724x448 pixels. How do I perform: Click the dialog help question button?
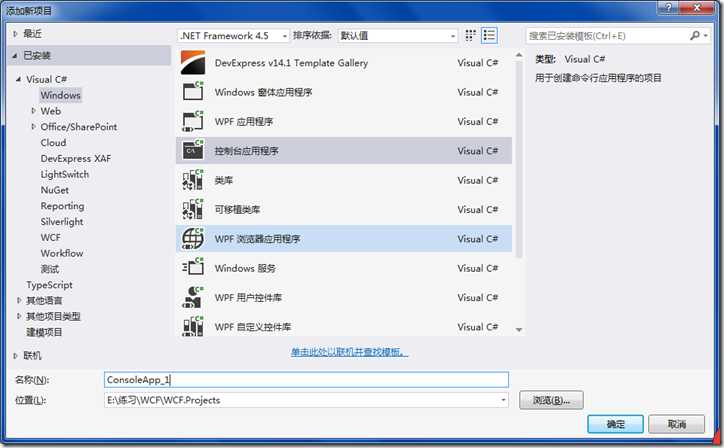[668, 7]
